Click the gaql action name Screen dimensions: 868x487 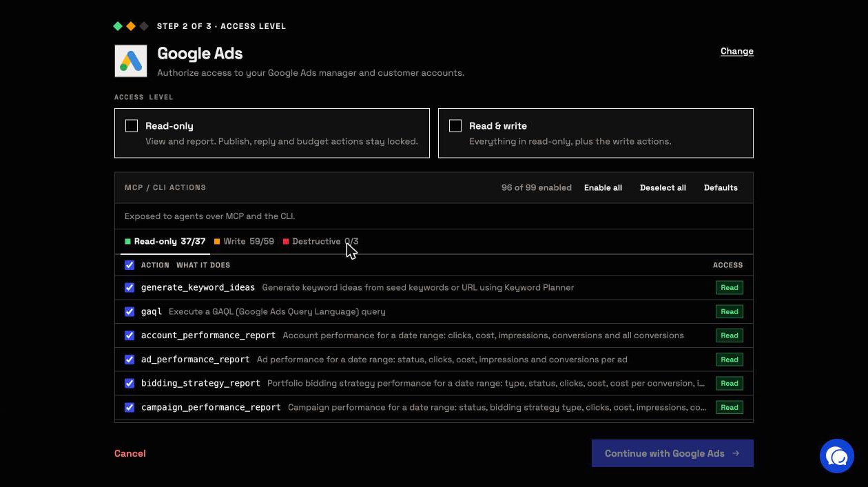(x=152, y=311)
